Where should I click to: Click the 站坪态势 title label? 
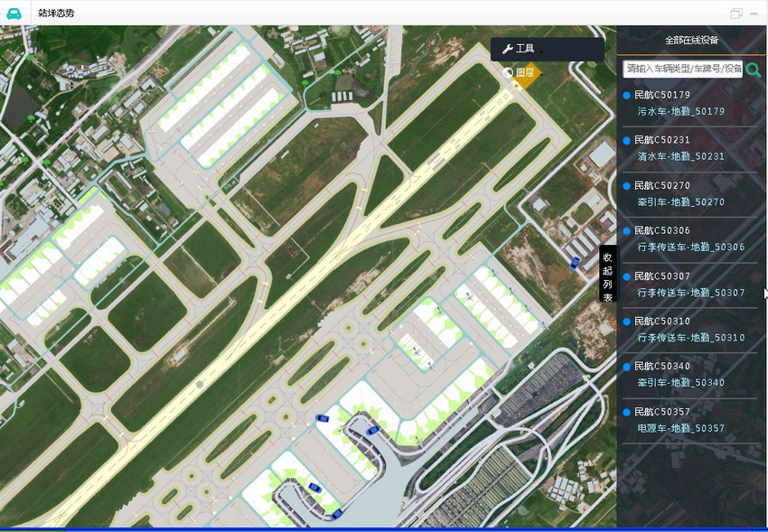pos(56,13)
